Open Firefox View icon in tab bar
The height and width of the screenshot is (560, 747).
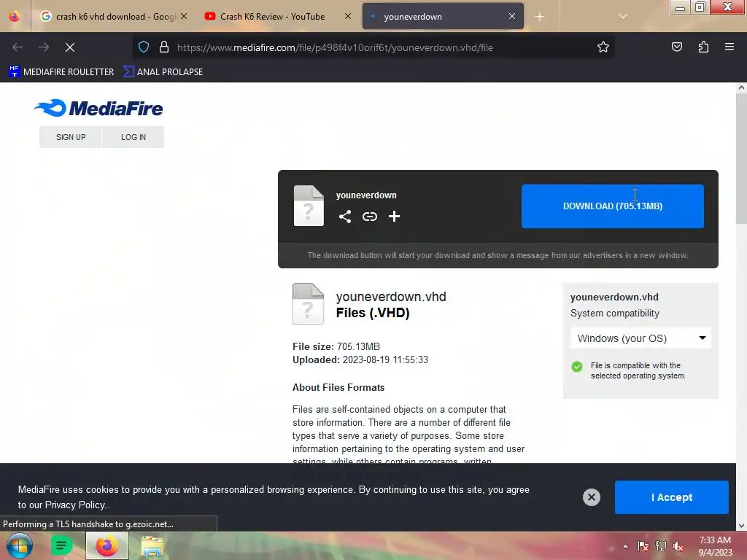[x=15, y=17]
